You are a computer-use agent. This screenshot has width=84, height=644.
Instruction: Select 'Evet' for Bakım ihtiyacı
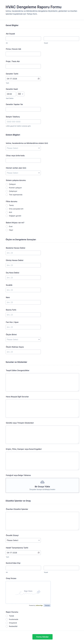(x=7, y=226)
